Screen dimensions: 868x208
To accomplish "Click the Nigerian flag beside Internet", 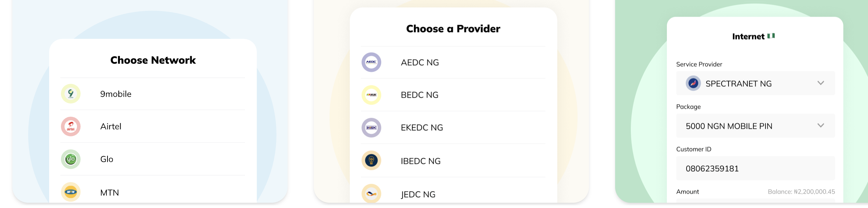I will pyautogui.click(x=771, y=36).
